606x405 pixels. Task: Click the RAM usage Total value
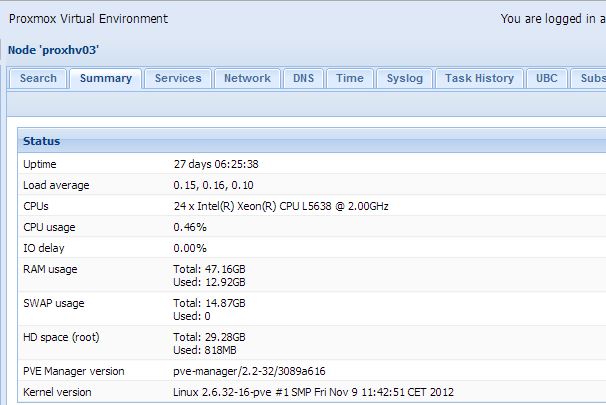point(209,269)
